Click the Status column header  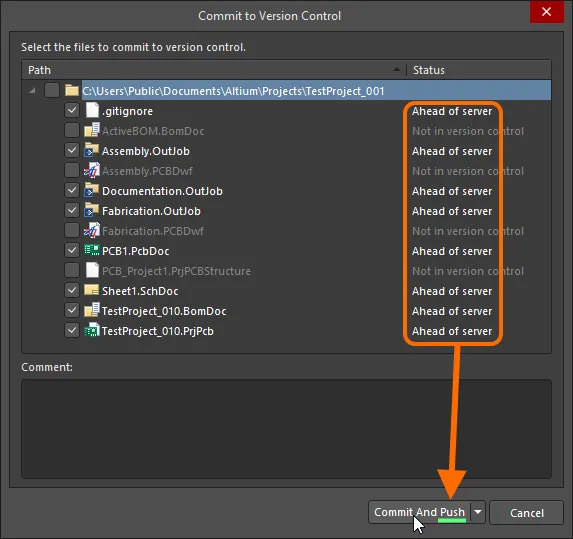(479, 70)
